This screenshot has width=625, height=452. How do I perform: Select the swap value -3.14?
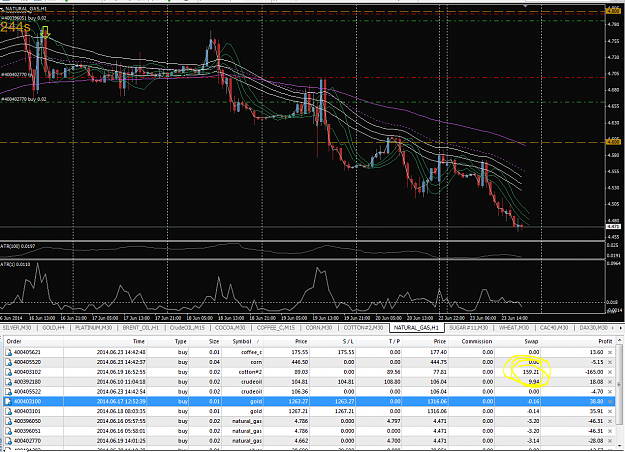coord(533,441)
